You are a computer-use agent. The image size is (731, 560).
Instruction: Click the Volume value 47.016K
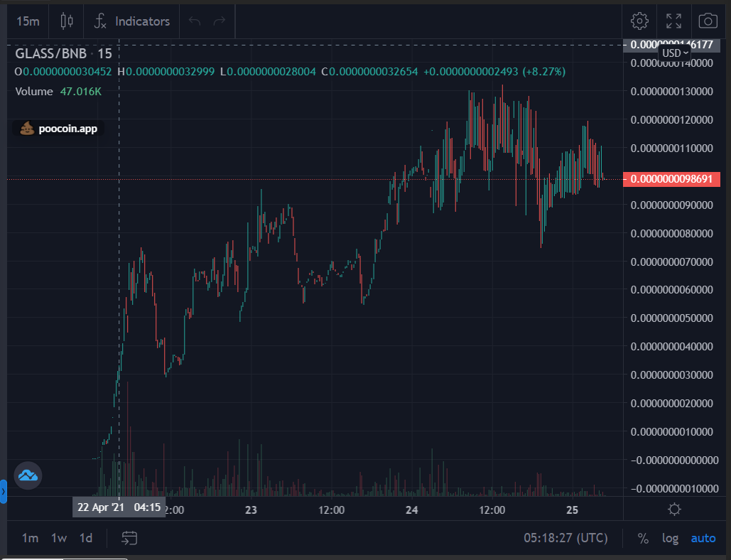click(81, 92)
